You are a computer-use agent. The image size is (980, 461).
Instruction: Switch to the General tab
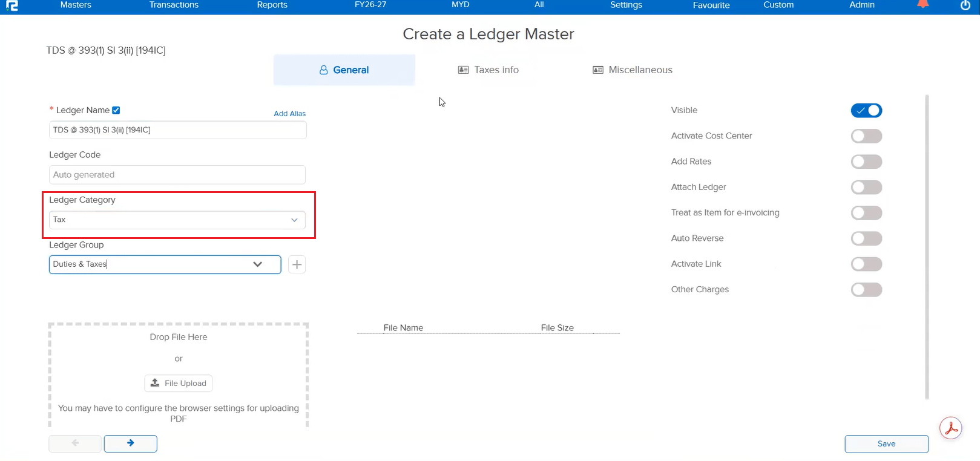[344, 70]
